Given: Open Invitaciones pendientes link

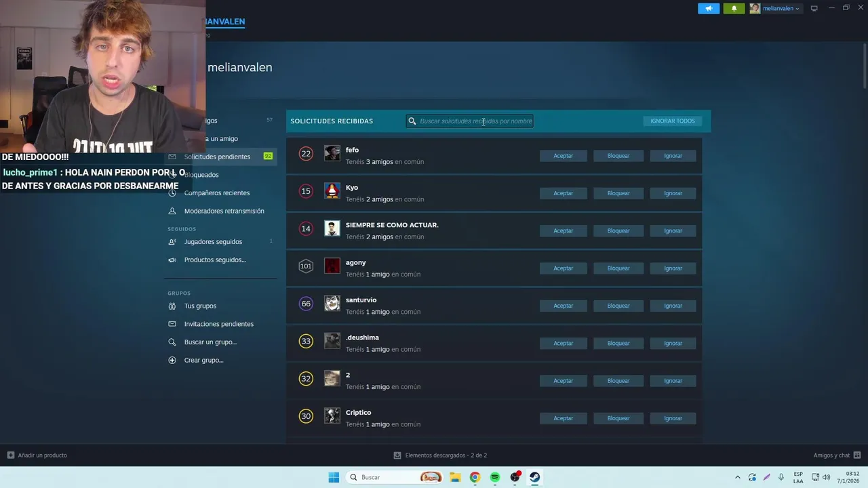Looking at the screenshot, I should point(219,324).
